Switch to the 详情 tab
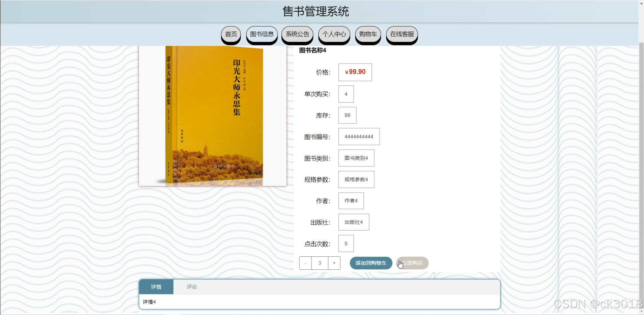The height and width of the screenshot is (315, 644). pos(156,287)
